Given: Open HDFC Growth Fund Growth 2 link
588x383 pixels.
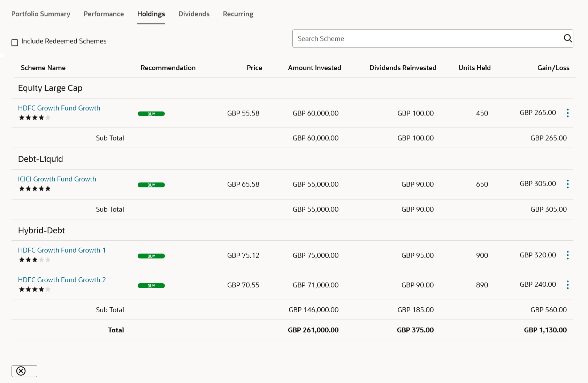Looking at the screenshot, I should tap(62, 280).
